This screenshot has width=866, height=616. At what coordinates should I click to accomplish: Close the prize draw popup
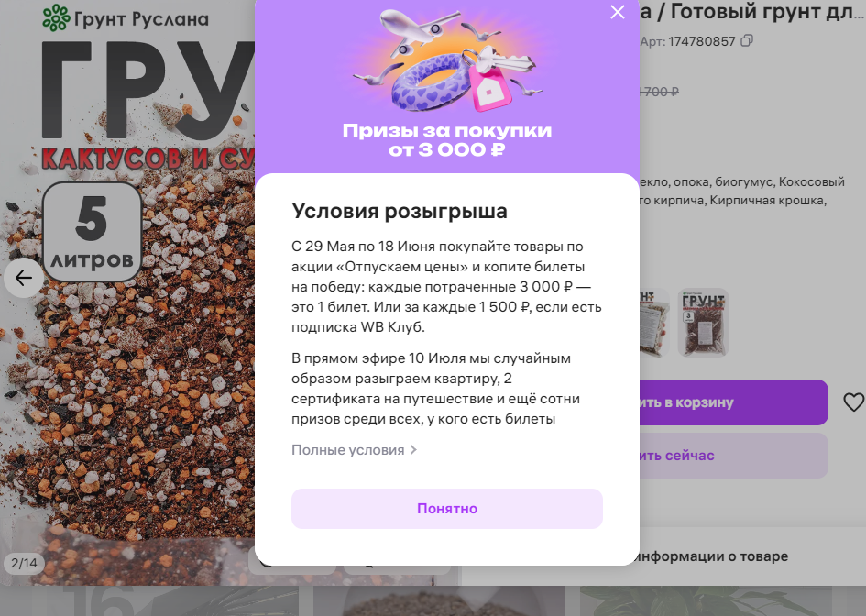[x=617, y=12]
